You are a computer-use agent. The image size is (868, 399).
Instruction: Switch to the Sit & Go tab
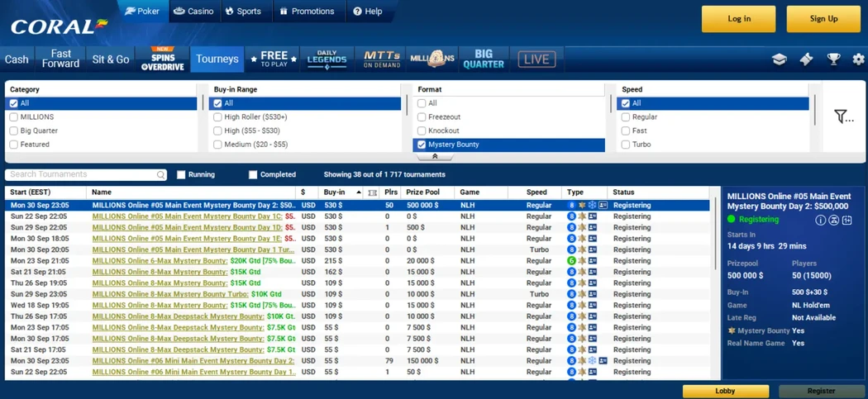(110, 59)
